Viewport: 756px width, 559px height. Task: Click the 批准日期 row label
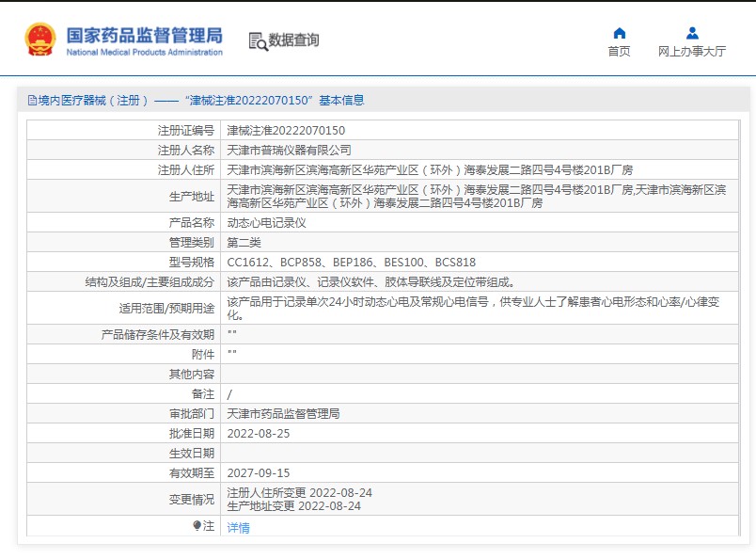point(192,434)
